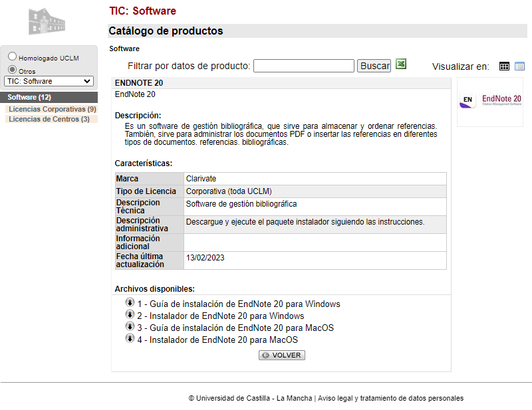Click the Marca row label
Screen dimensions: 532x410
click(x=127, y=179)
